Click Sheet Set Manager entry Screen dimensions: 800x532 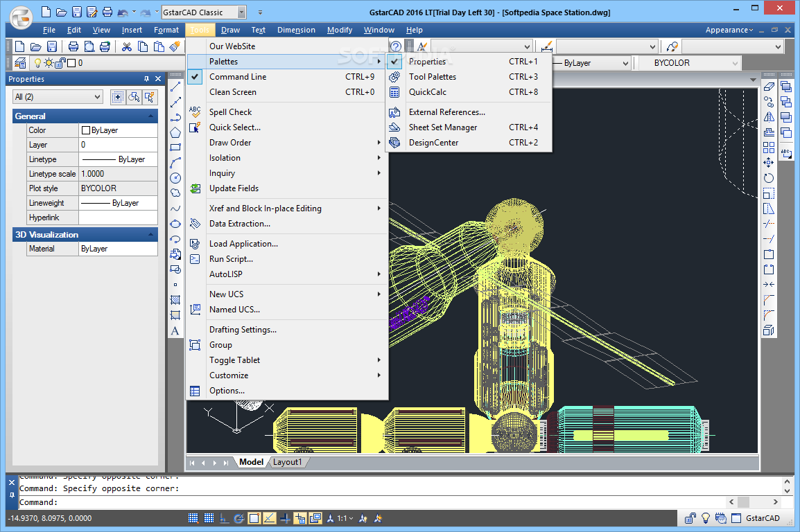[469, 127]
